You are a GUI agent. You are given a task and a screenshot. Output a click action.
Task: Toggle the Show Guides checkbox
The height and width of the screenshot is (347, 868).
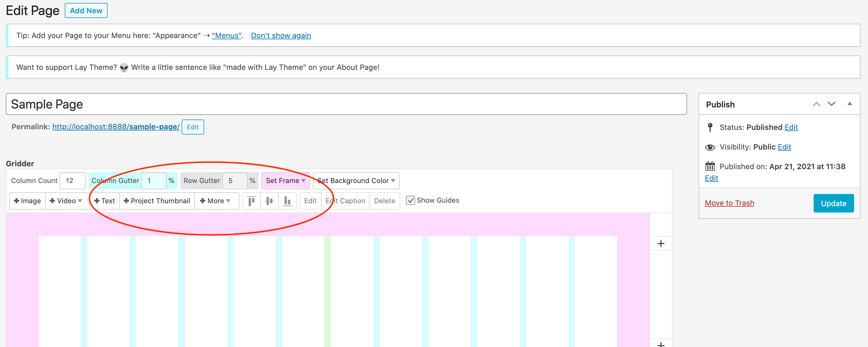tap(410, 201)
